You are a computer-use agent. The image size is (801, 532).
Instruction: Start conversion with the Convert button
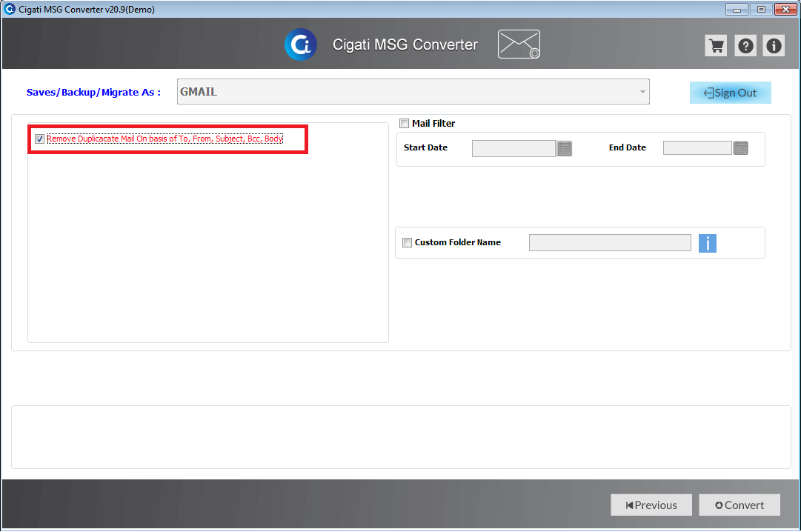pyautogui.click(x=739, y=505)
